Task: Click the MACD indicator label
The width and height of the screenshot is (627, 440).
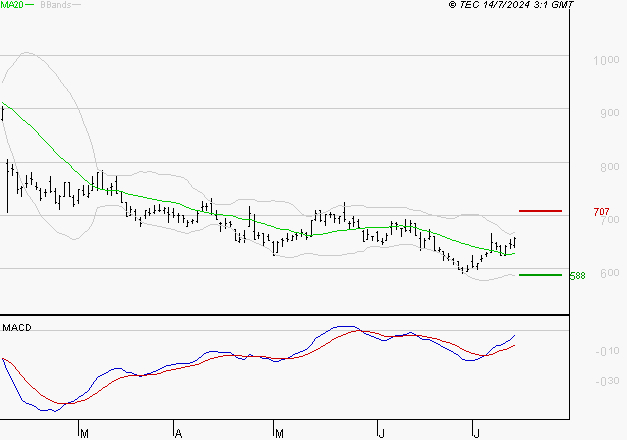Action: (17, 328)
